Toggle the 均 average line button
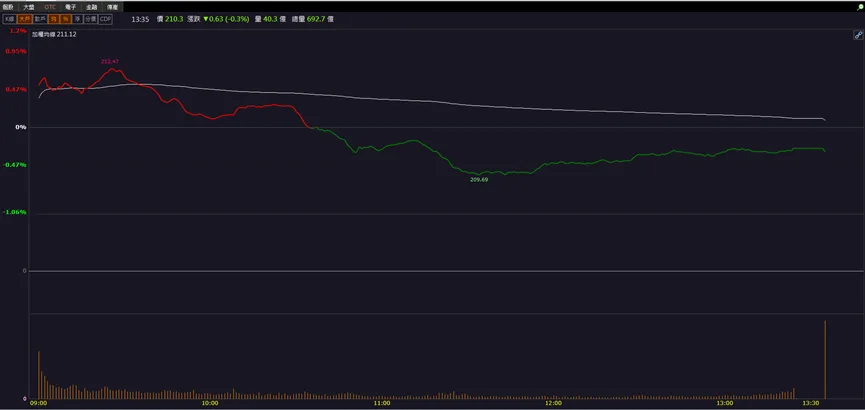 tap(54, 19)
